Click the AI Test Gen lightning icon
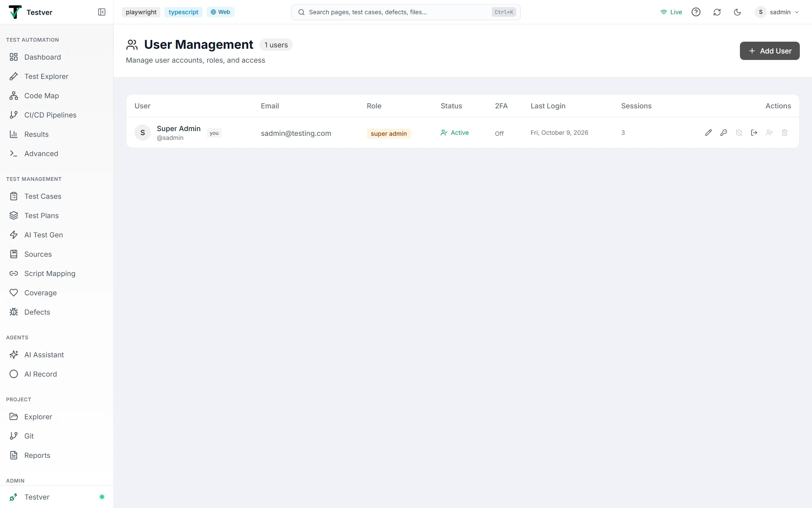 coord(14,235)
